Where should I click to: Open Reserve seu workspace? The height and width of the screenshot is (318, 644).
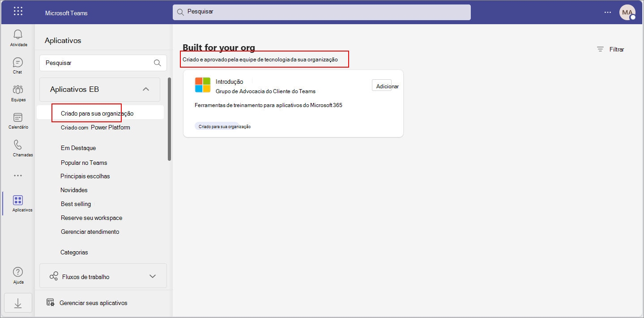click(91, 218)
